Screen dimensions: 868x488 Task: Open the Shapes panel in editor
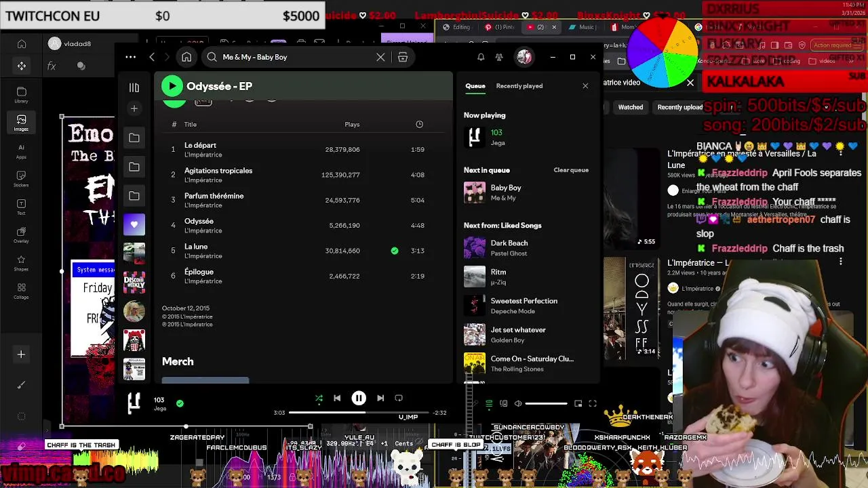[x=22, y=263]
